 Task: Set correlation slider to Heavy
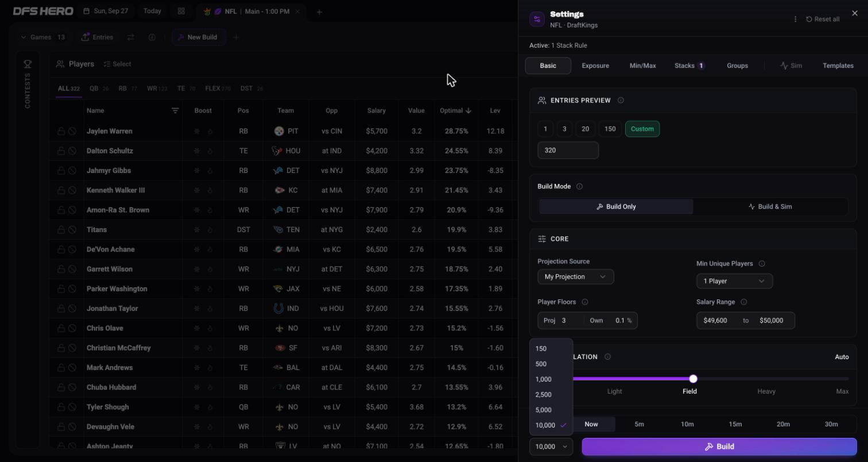[766, 391]
